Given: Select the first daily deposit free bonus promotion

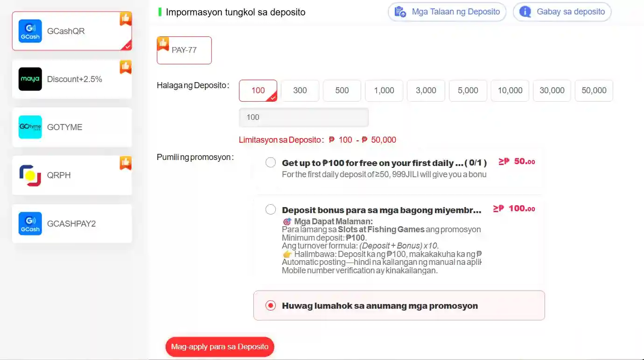Looking at the screenshot, I should point(271,162).
